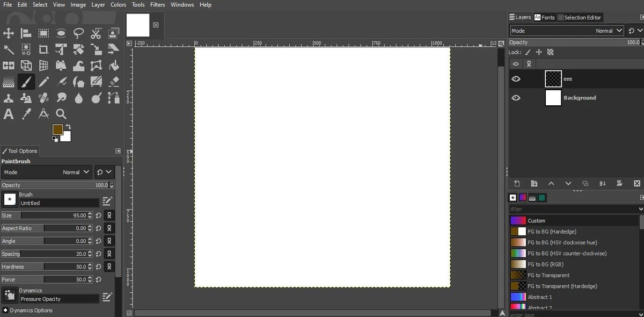Select the Color Picker eyedropper tool
644x317 pixels.
point(26,114)
